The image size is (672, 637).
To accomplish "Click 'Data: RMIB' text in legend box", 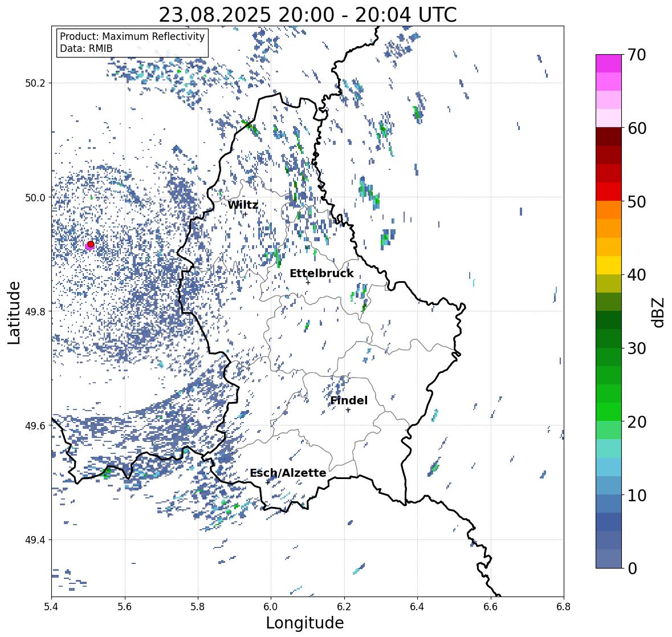I will point(86,48).
